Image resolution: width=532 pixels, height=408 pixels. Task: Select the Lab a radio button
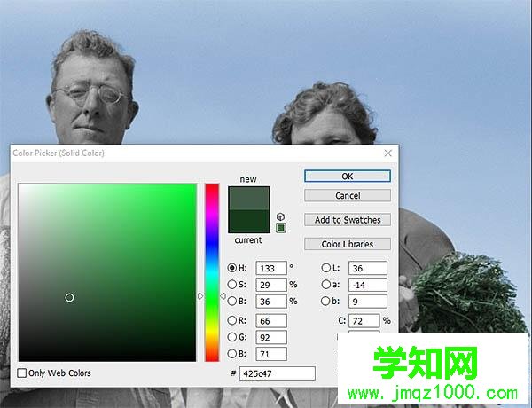click(325, 285)
